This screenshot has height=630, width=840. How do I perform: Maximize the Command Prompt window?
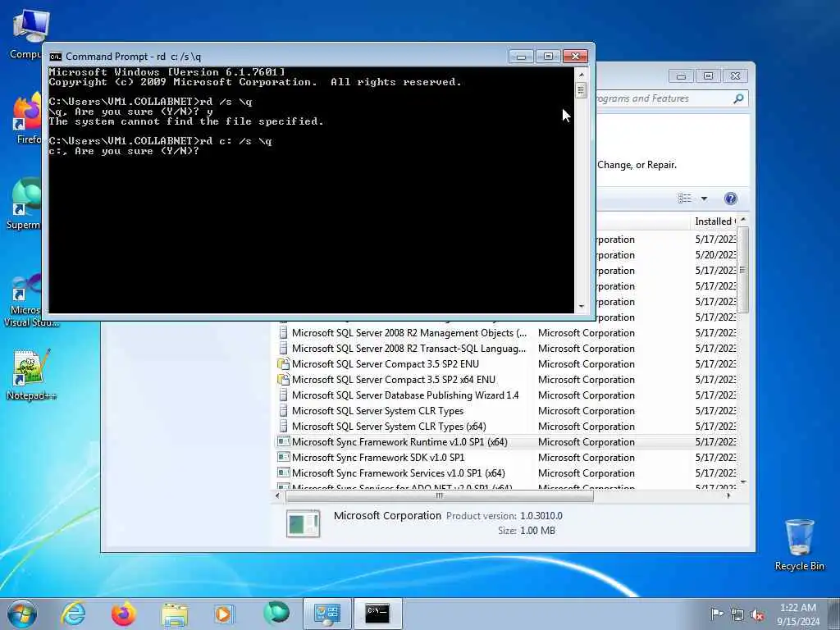(548, 57)
